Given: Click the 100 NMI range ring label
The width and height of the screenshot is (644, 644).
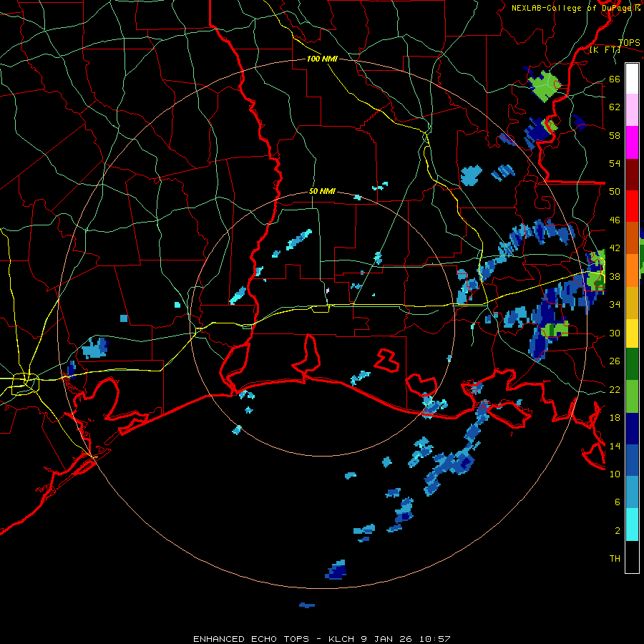Looking at the screenshot, I should click(x=322, y=59).
